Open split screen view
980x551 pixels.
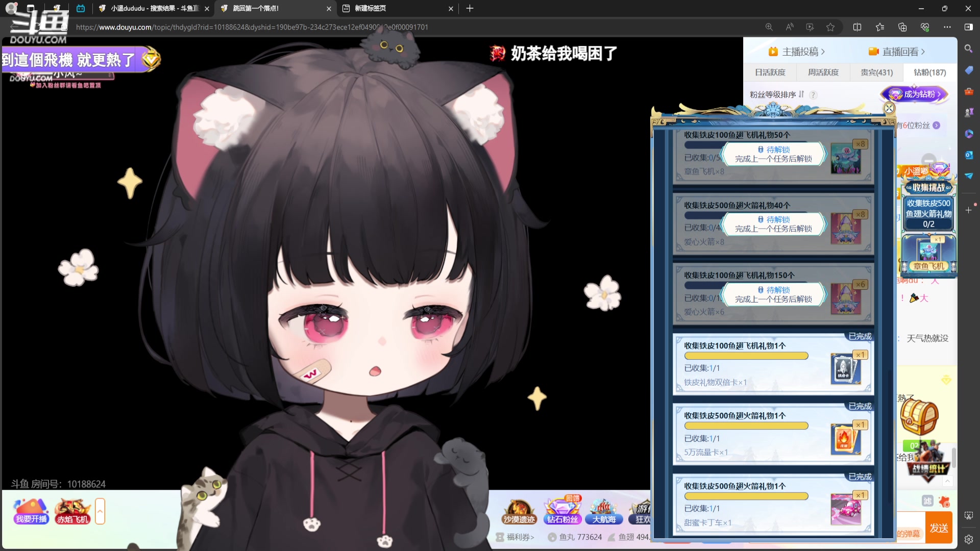[857, 27]
